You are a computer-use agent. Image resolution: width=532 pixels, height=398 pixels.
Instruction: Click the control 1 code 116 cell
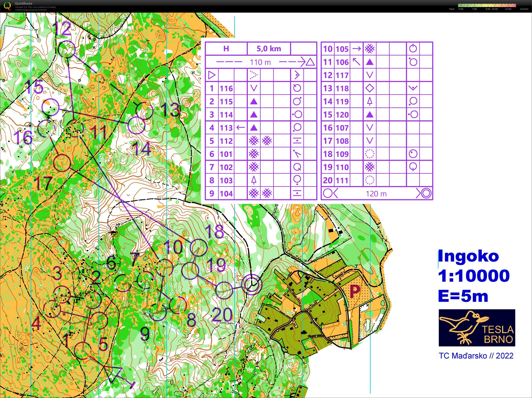pos(226,88)
